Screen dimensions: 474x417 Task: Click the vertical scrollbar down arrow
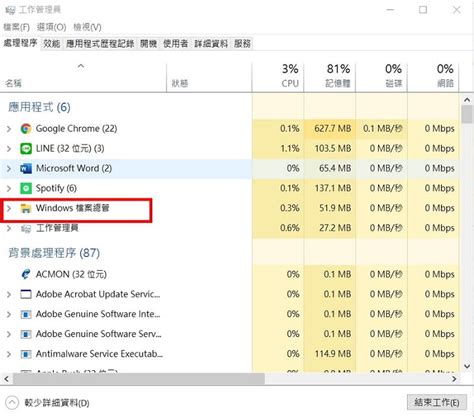467,366
